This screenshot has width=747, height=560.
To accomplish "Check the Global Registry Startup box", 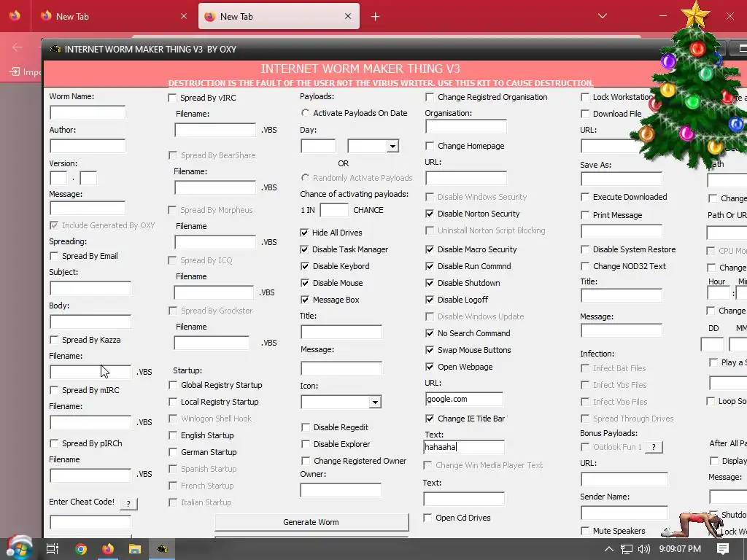I will point(173,385).
